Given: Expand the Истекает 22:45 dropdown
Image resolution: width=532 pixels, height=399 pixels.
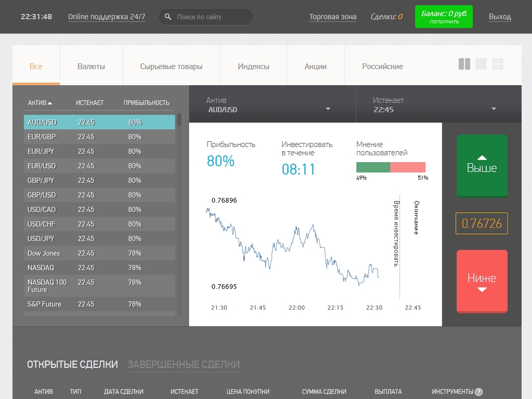Looking at the screenshot, I should (x=494, y=109).
